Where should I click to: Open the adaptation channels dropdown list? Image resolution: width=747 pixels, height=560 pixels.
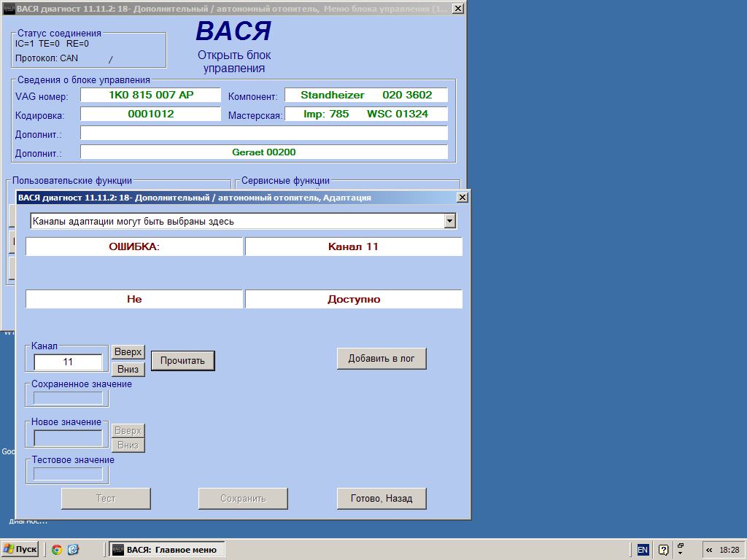(449, 221)
